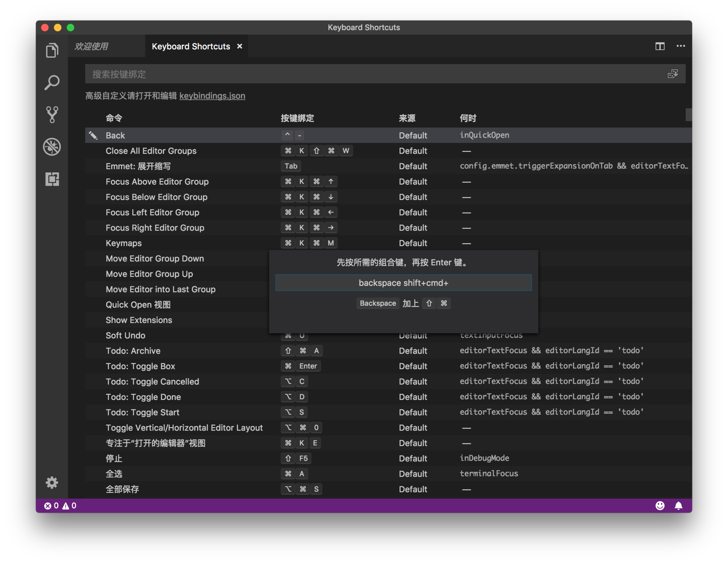Click the notification bell in status bar

pyautogui.click(x=678, y=506)
